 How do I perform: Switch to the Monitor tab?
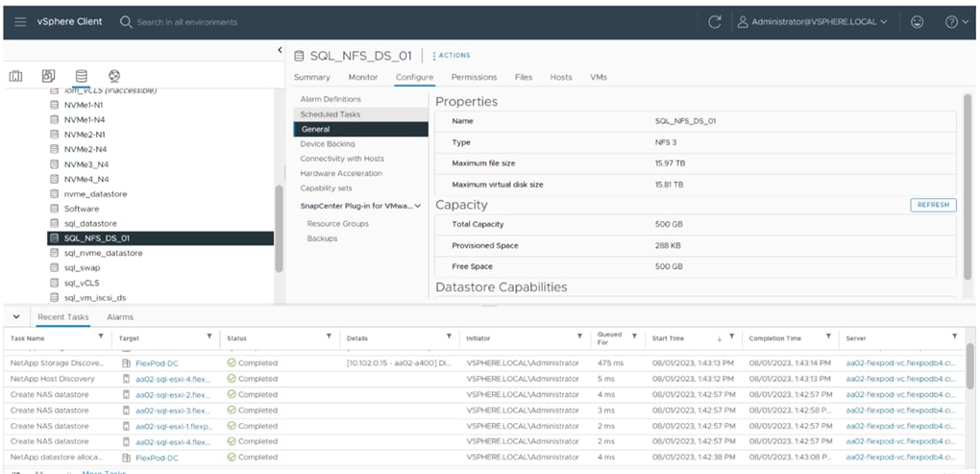[363, 78]
